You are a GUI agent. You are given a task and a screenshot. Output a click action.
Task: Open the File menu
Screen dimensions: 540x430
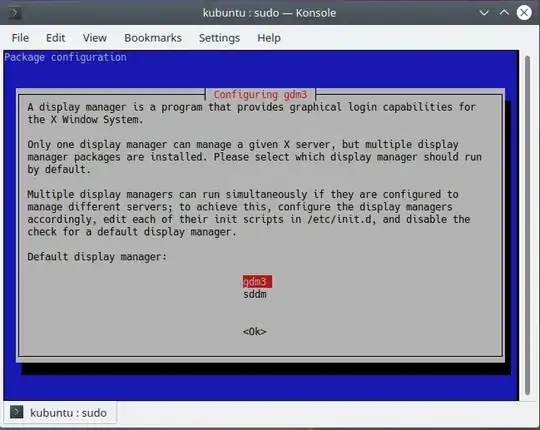point(20,38)
